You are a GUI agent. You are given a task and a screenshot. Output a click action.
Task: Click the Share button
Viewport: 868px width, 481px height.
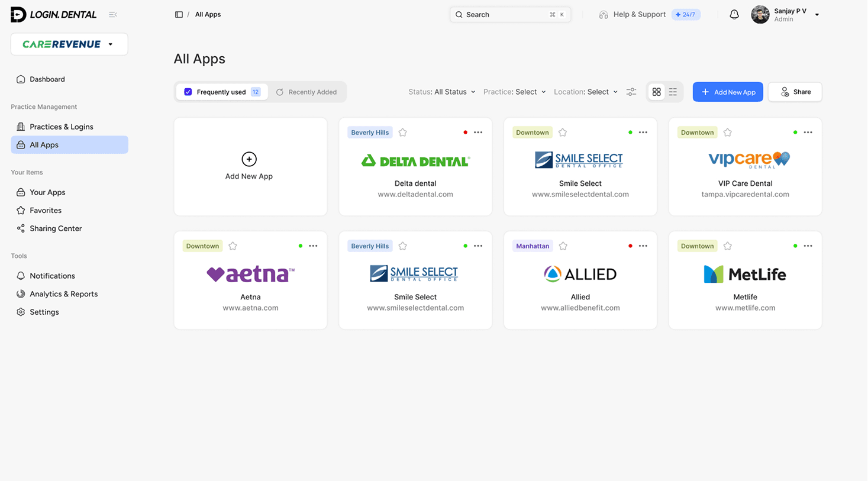795,92
